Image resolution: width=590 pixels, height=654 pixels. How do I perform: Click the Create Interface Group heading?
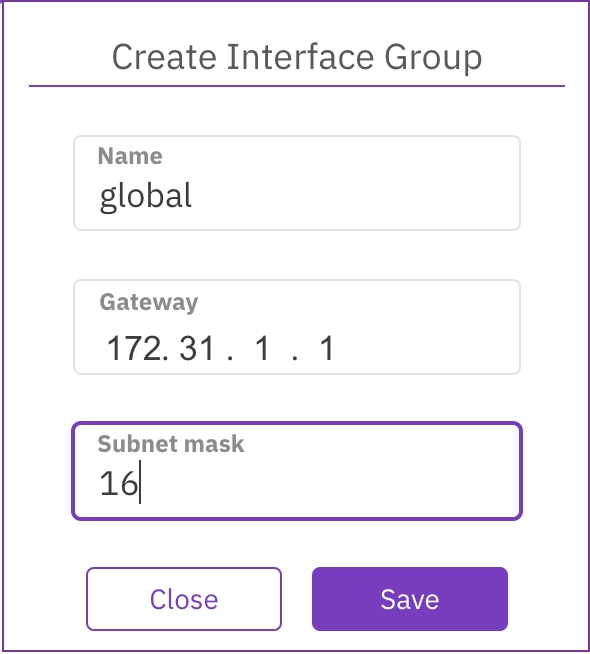297,57
